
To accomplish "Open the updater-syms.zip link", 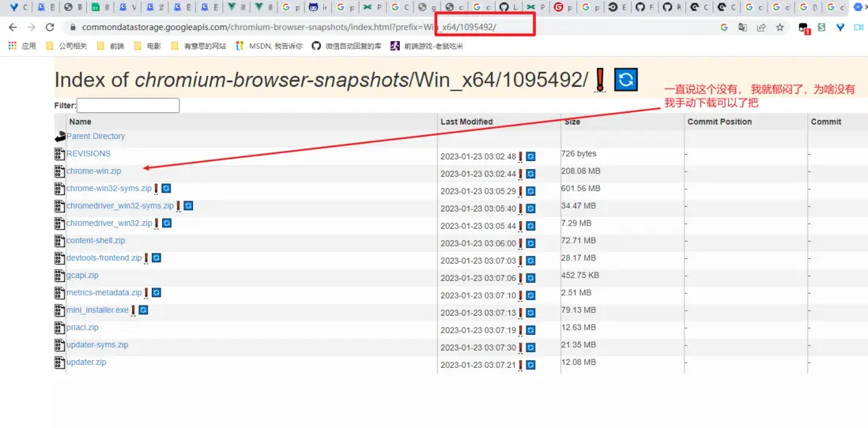I will point(97,344).
